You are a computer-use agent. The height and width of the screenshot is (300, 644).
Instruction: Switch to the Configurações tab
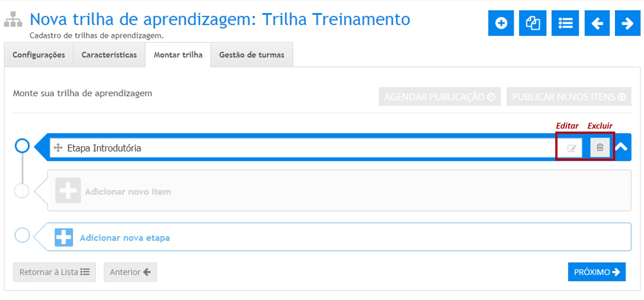click(x=39, y=55)
